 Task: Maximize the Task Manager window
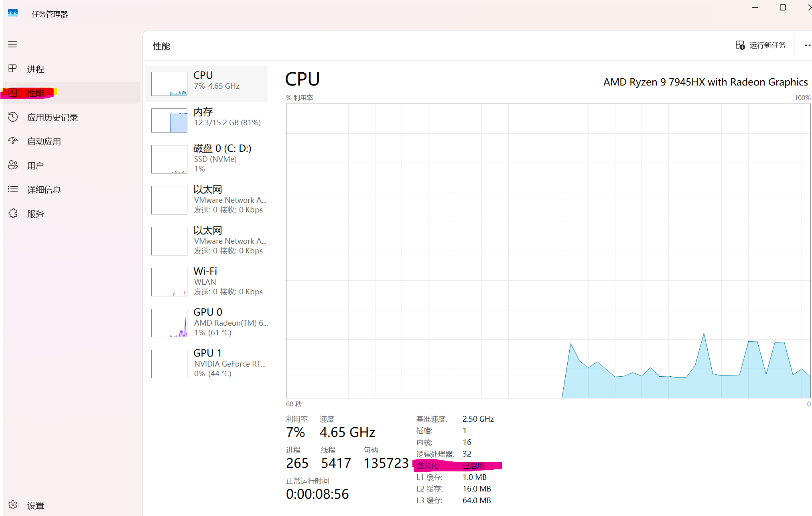(783, 8)
